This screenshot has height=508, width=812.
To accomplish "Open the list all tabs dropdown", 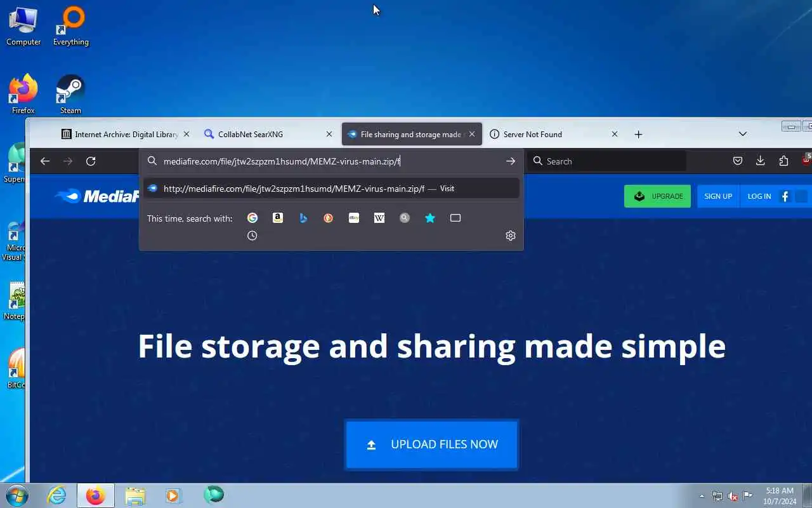I will click(743, 134).
